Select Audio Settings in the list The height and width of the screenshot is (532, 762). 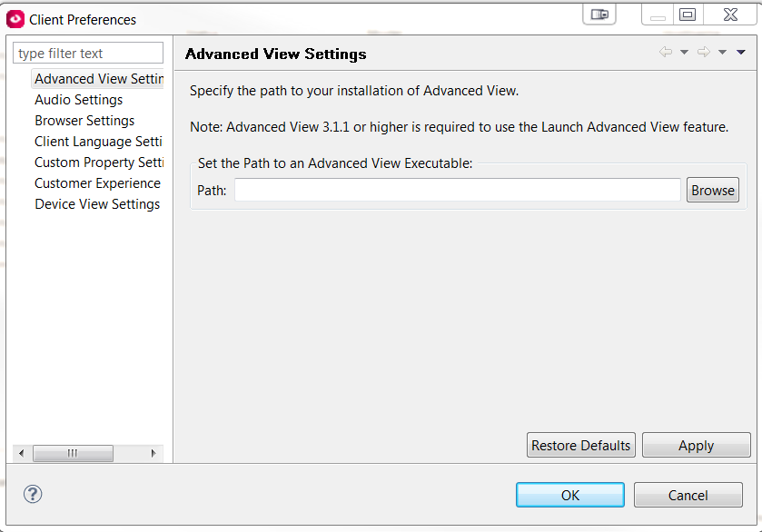79,100
